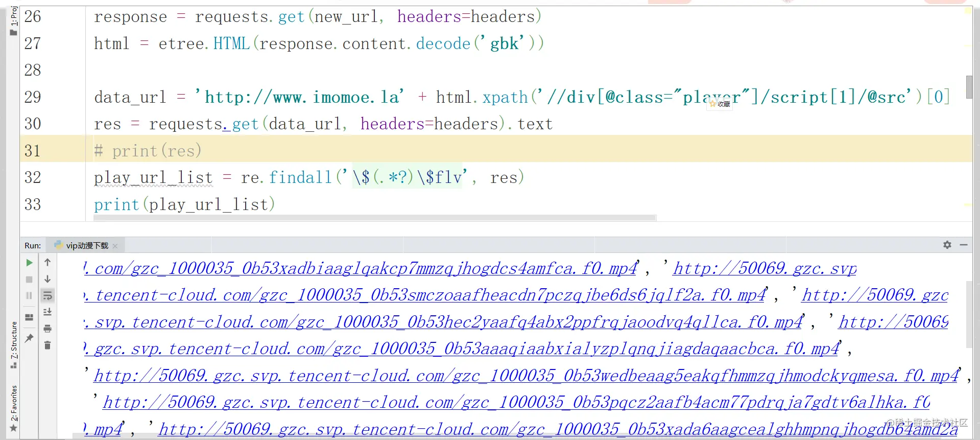
Task: Click 'print(play_url_list)' on line 33
Action: click(185, 204)
